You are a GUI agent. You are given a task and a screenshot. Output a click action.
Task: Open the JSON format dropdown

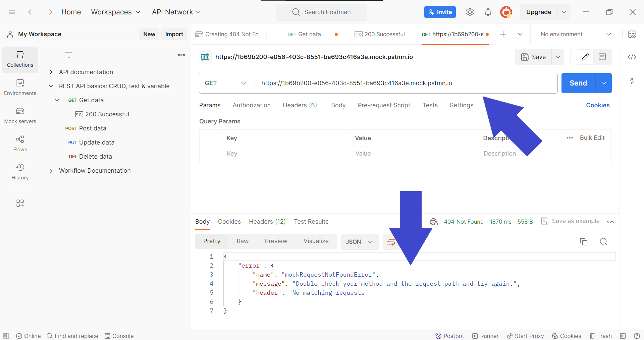click(x=360, y=242)
